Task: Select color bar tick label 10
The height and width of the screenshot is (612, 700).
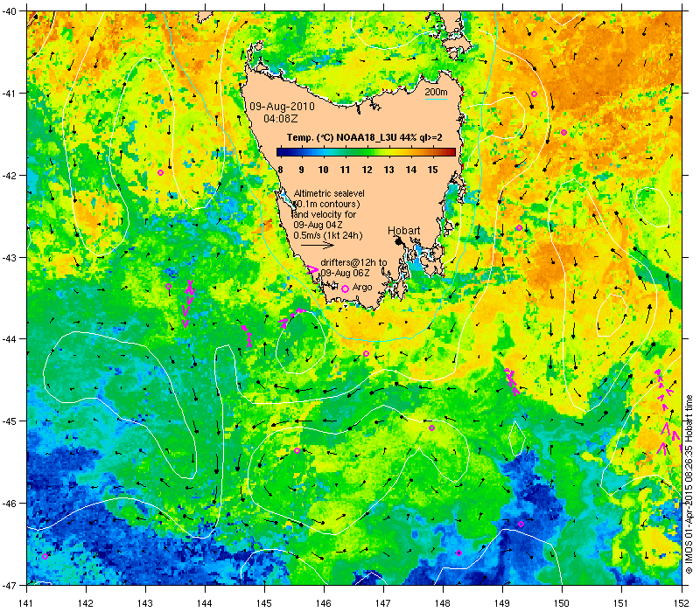Action: 323,170
